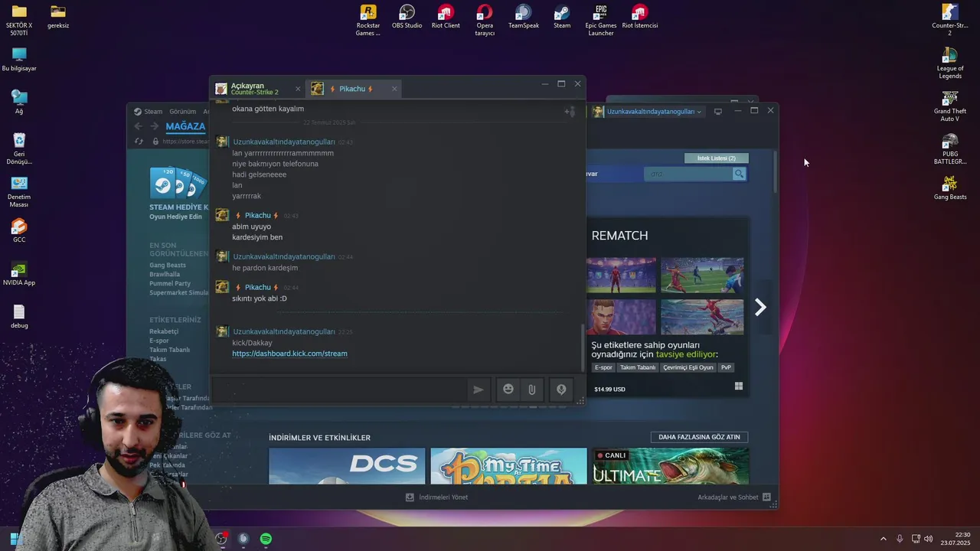Open the Geri Dönüşüm recycle bin
The width and height of the screenshot is (980, 551).
(x=19, y=149)
